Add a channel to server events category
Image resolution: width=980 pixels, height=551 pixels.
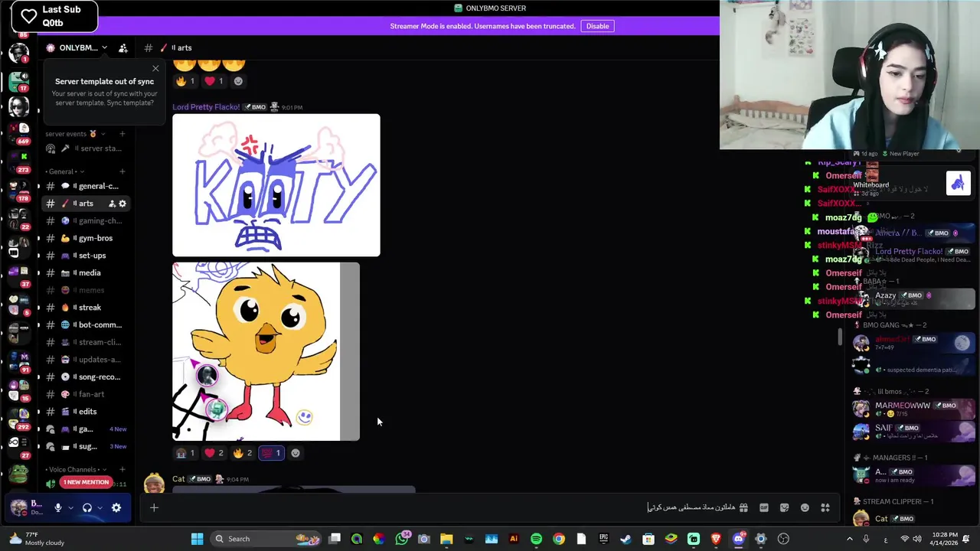pos(122,134)
